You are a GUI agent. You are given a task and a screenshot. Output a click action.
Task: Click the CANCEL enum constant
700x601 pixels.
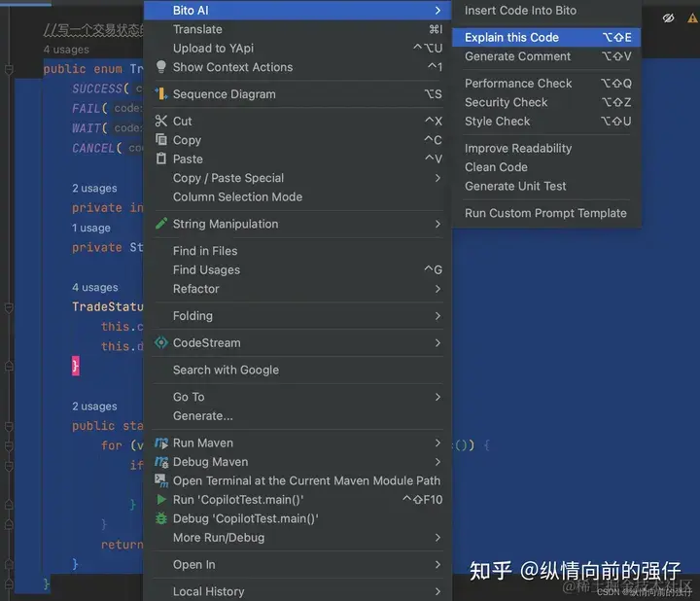click(x=93, y=148)
